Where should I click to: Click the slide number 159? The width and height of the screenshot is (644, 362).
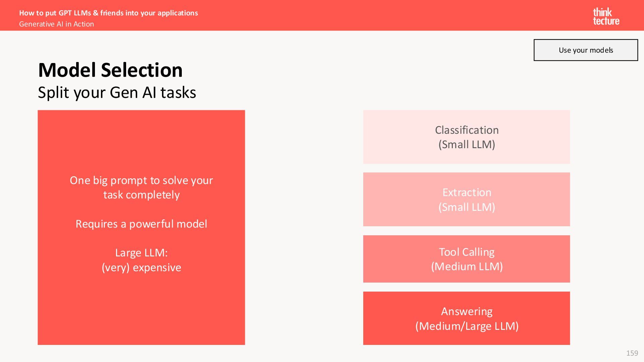click(x=632, y=353)
